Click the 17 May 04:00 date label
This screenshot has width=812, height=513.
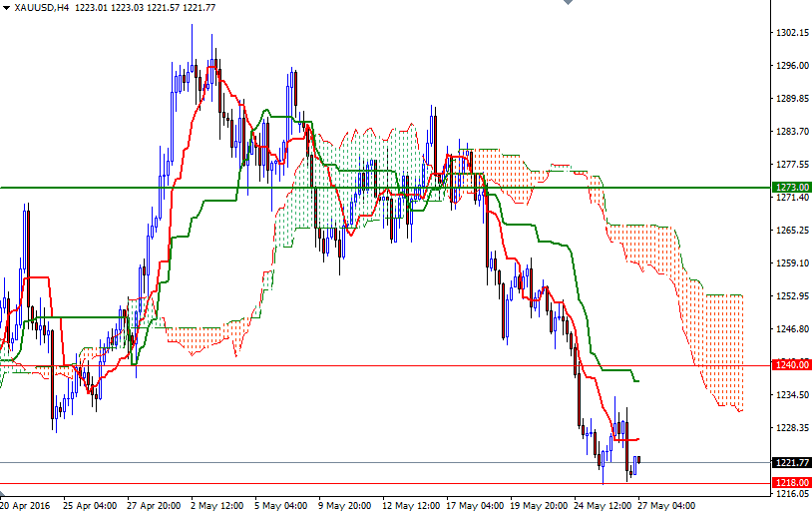coord(475,505)
